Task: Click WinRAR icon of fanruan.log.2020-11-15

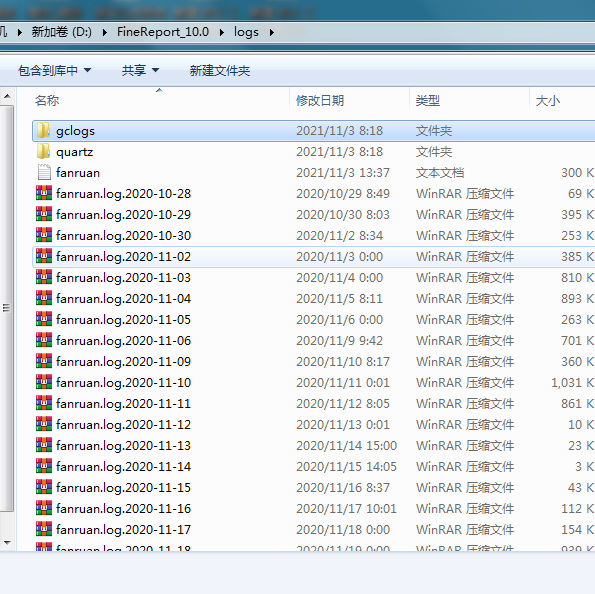Action: 44,487
